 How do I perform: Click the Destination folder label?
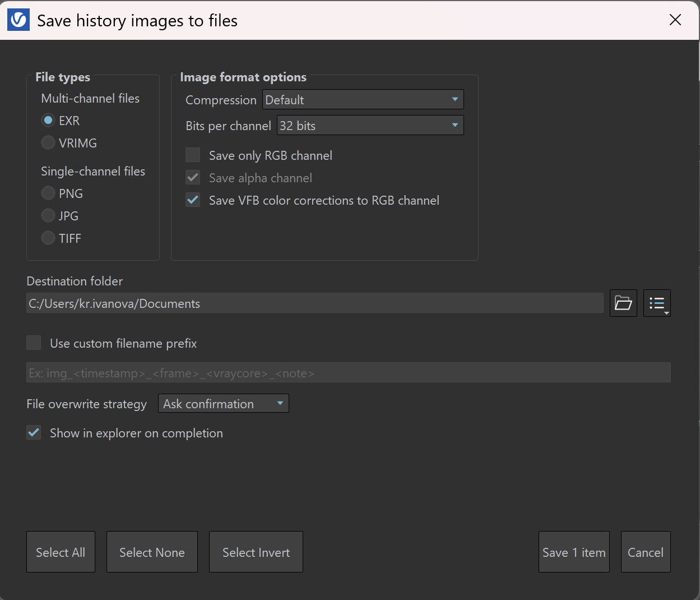click(75, 281)
